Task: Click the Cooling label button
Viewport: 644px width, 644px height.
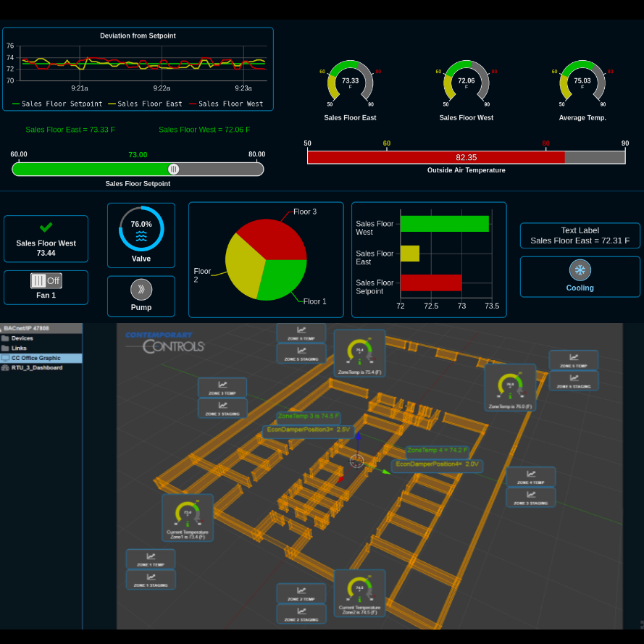Action: pos(580,288)
